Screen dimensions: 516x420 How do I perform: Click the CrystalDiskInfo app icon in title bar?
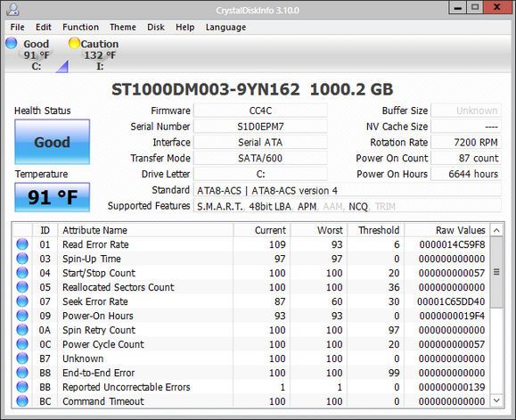(x=12, y=9)
